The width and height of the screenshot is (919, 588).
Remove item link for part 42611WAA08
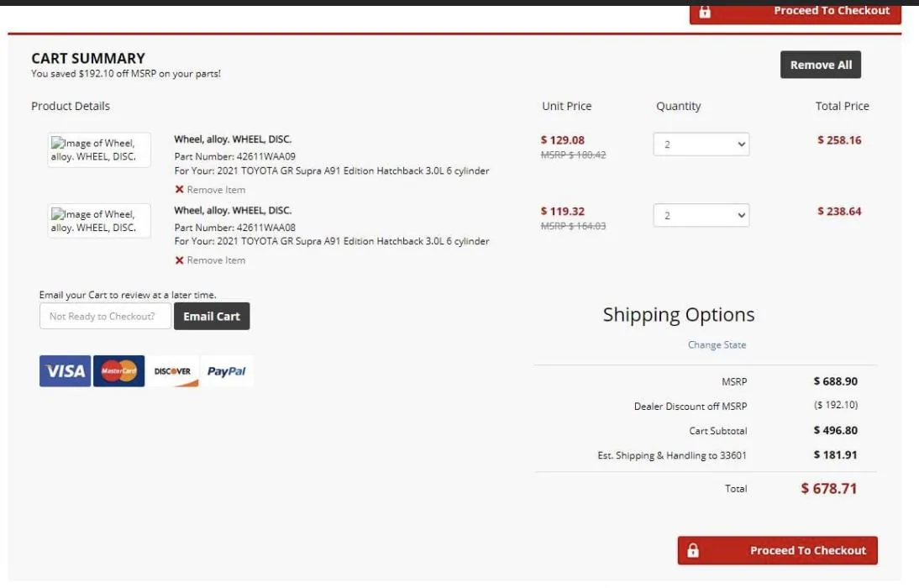(216, 260)
